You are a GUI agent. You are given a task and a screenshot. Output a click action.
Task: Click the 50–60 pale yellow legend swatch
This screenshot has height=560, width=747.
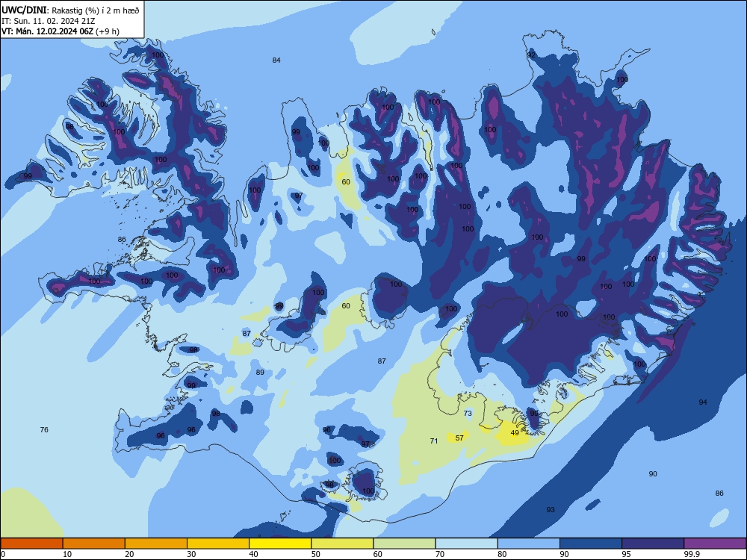(342, 544)
